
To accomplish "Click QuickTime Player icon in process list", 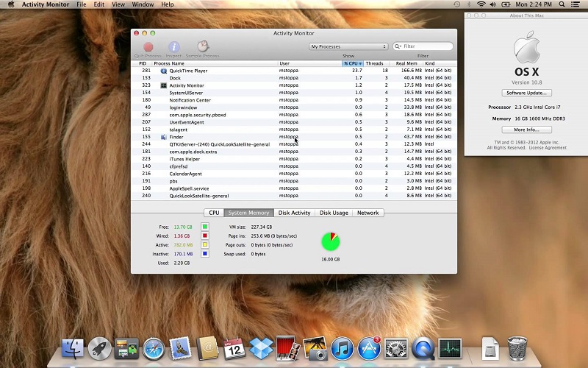I will [163, 71].
